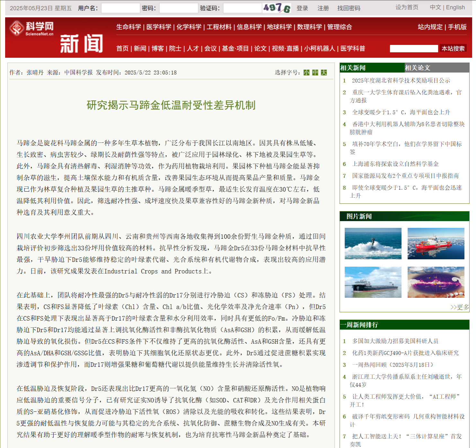Open 医学科普 section

click(353, 48)
